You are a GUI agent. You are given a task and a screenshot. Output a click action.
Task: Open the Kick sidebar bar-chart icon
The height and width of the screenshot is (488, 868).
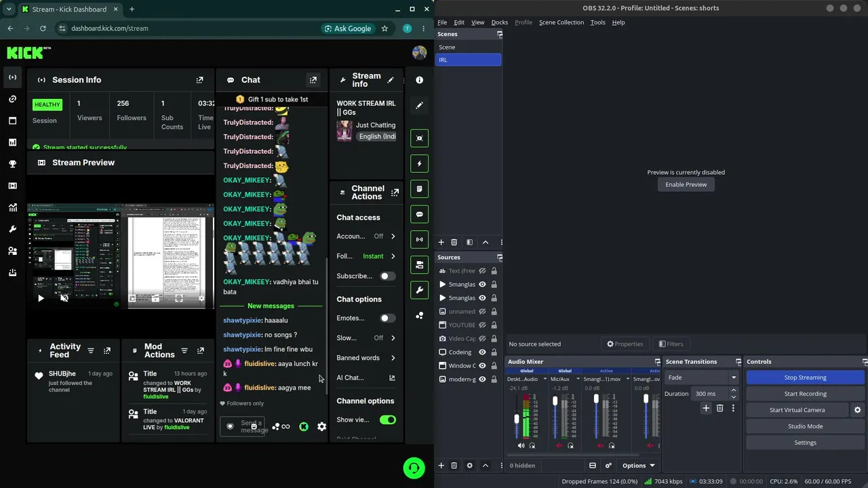point(12,142)
